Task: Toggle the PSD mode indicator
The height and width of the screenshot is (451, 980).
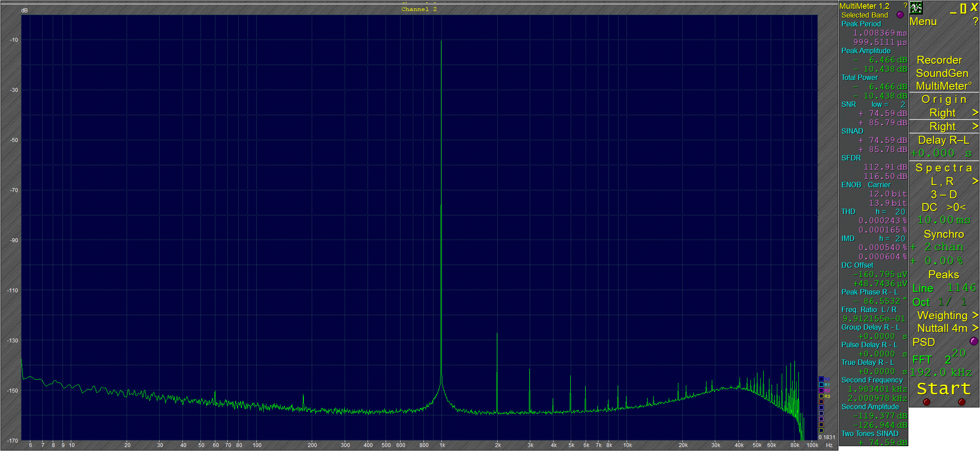Action: pos(974,341)
